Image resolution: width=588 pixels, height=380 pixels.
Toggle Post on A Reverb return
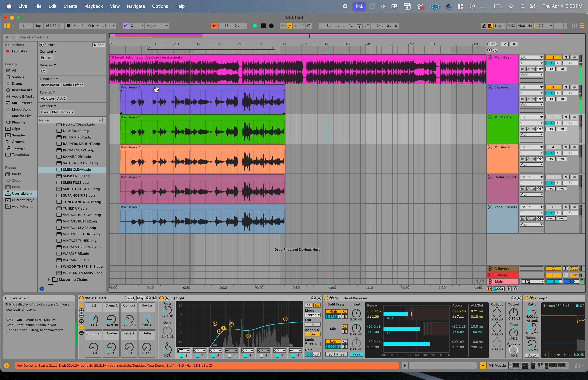[x=574, y=269]
